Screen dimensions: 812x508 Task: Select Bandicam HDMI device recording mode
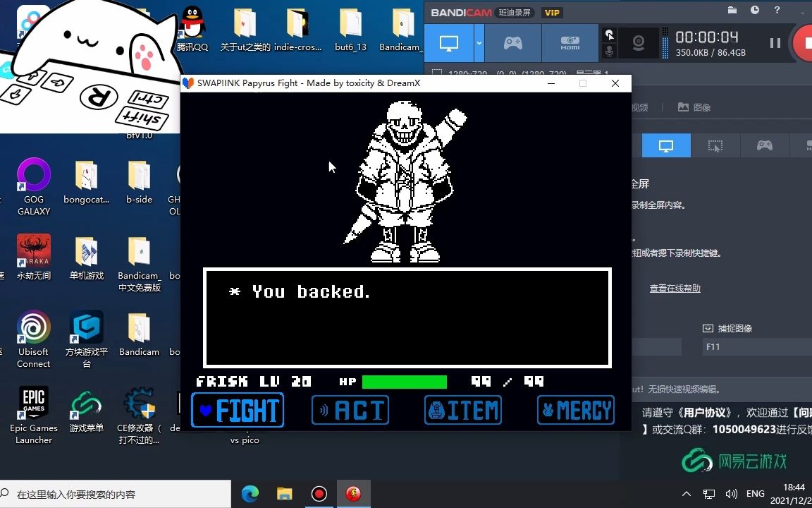coord(570,43)
